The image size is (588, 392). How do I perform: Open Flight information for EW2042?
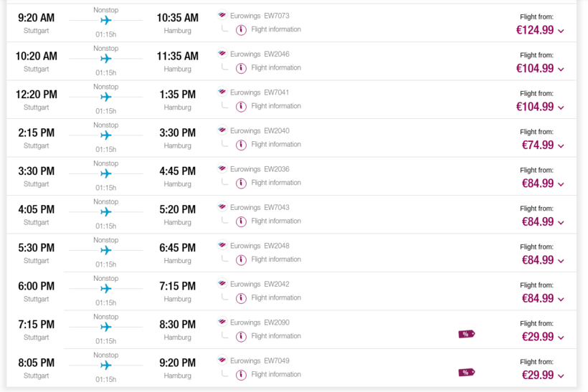point(275,297)
